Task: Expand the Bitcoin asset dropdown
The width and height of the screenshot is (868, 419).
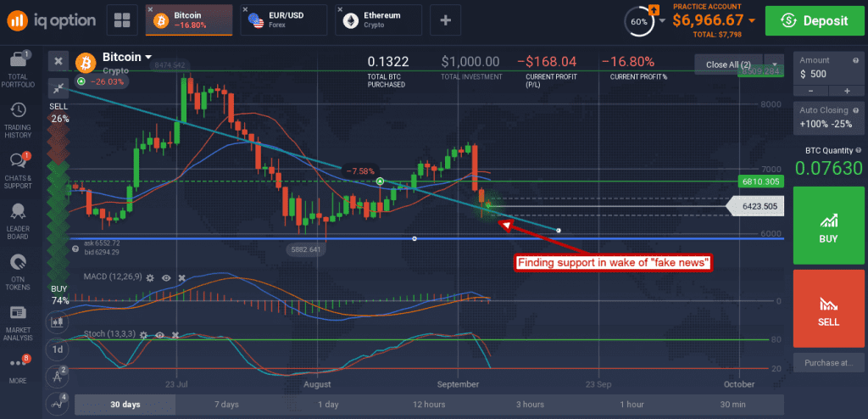Action: coord(148,57)
